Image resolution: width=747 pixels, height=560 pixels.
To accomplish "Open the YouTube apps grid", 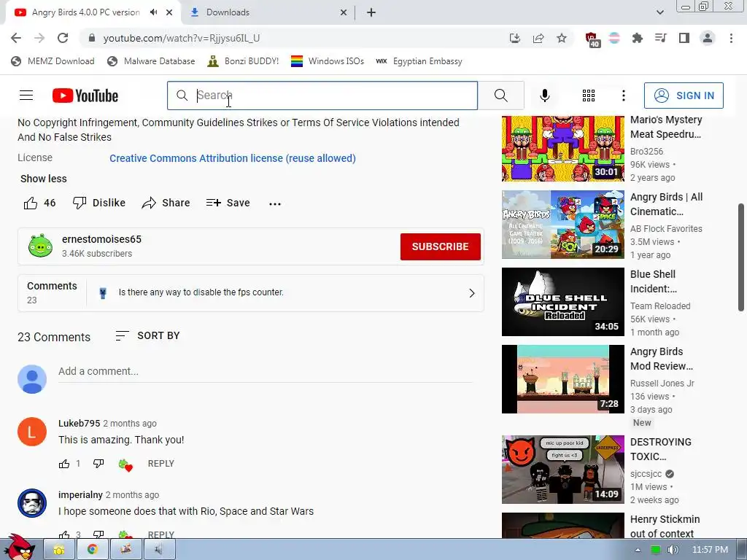I will (x=589, y=96).
